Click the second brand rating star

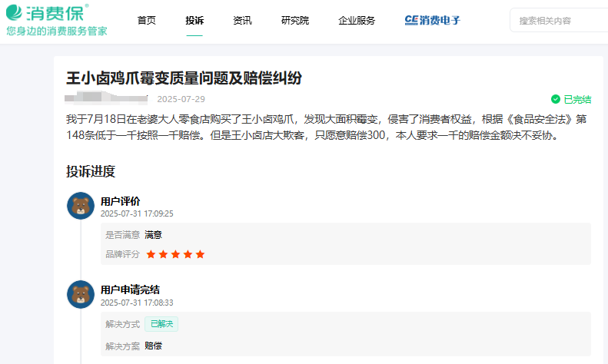(x=163, y=254)
